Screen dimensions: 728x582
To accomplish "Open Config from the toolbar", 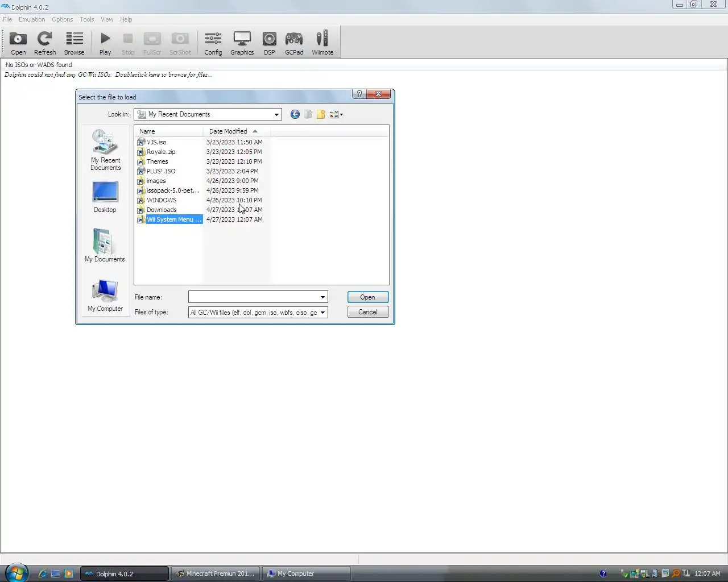I will coord(213,43).
